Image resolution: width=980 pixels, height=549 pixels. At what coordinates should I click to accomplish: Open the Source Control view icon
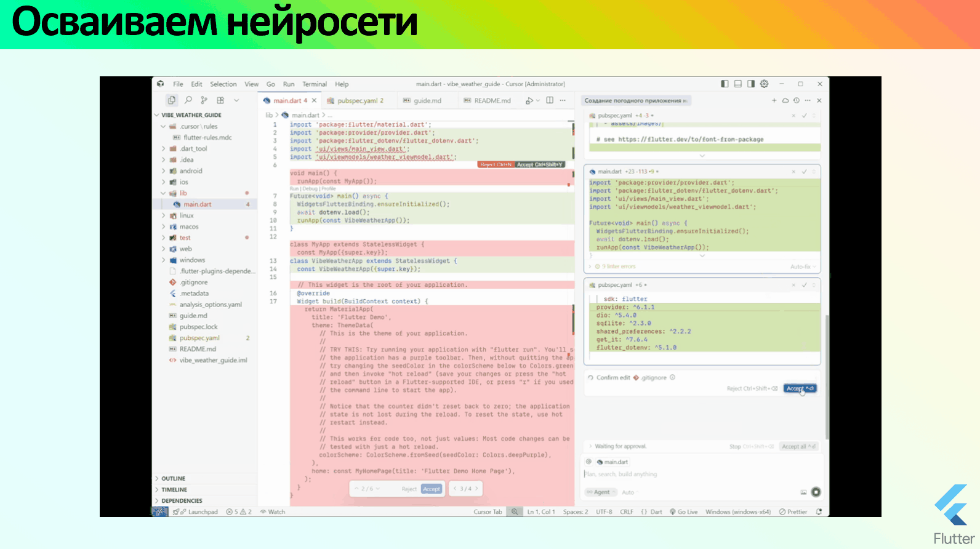(204, 100)
